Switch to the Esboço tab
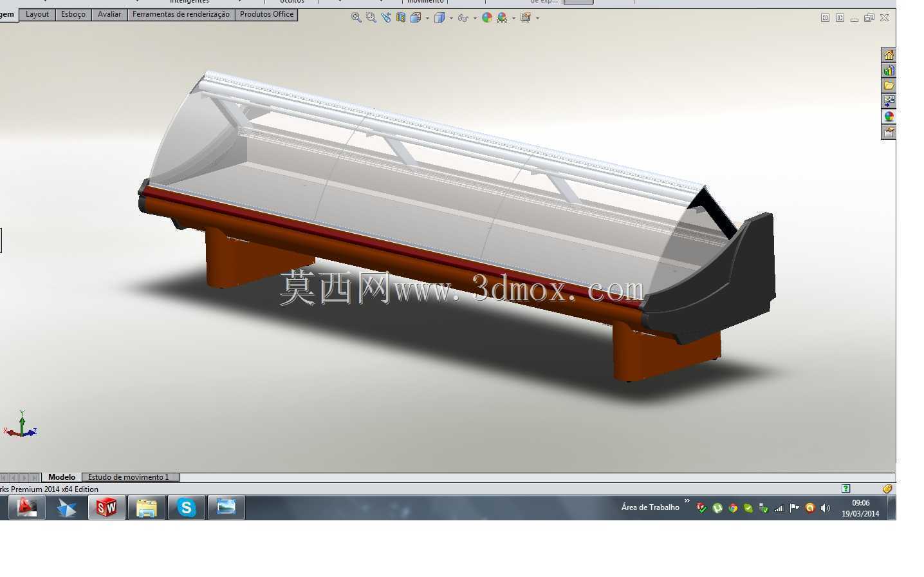Screen dimensions: 924x577 pyautogui.click(x=73, y=14)
